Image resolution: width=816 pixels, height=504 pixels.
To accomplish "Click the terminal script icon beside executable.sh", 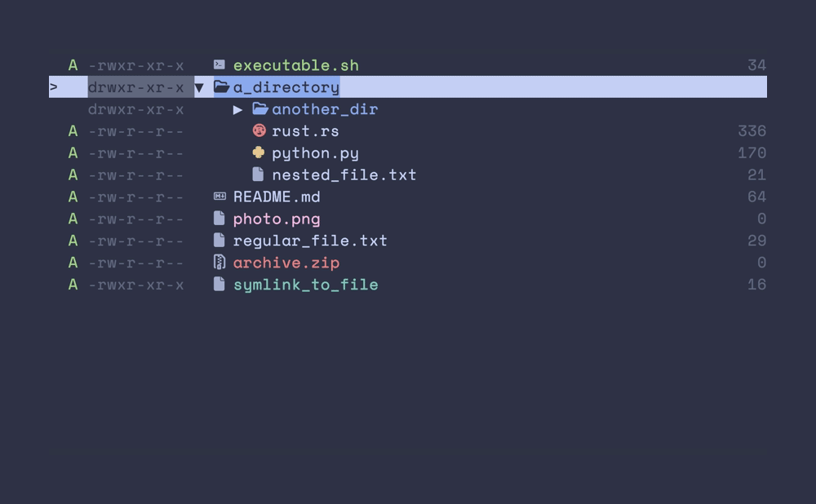I will click(218, 64).
